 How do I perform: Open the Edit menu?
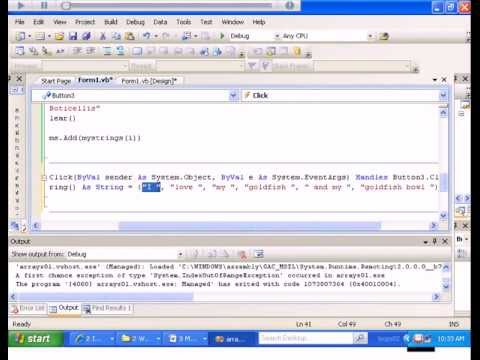coord(38,22)
